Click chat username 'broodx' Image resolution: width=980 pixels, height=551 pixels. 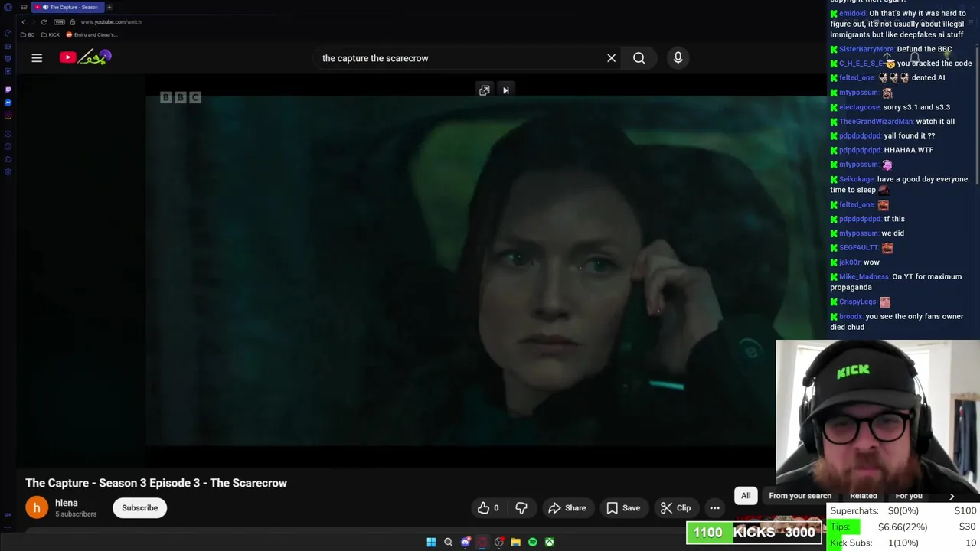pyautogui.click(x=851, y=316)
